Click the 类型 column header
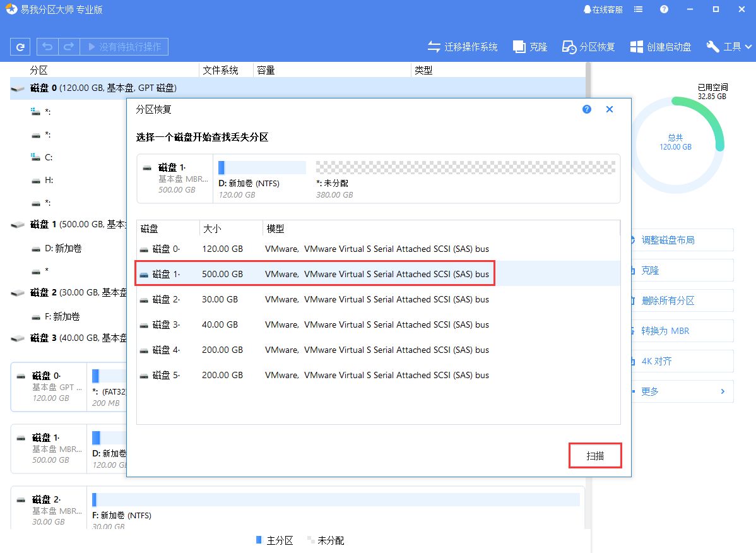756x553 pixels. click(498, 71)
